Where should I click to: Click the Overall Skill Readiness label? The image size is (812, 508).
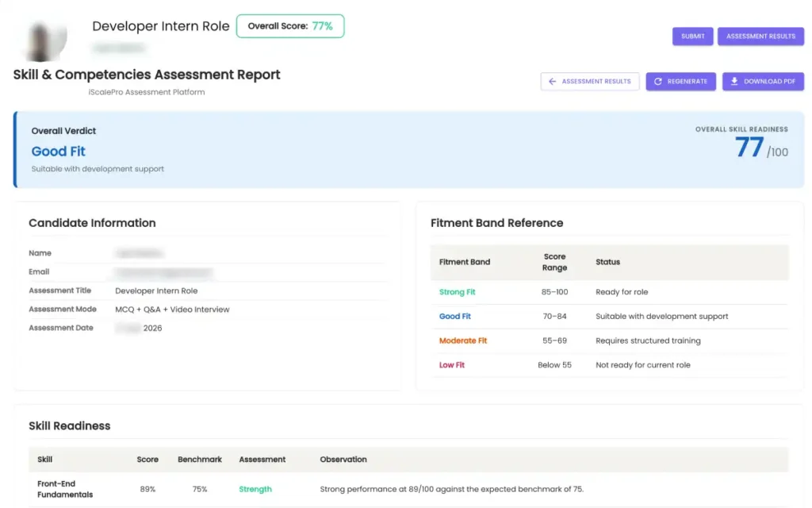741,129
